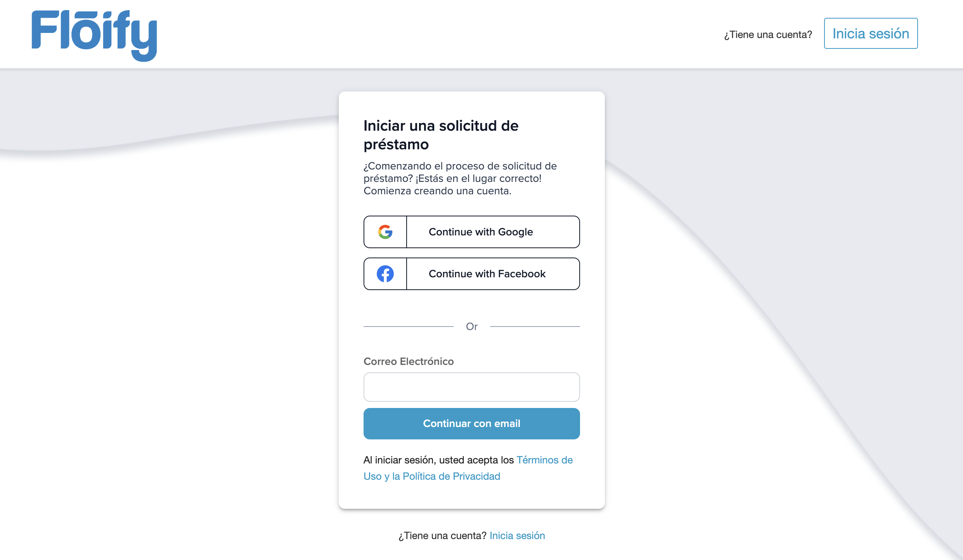Click the Correo Electrónico field label
Viewport: 963px width, 560px height.
coord(409,361)
